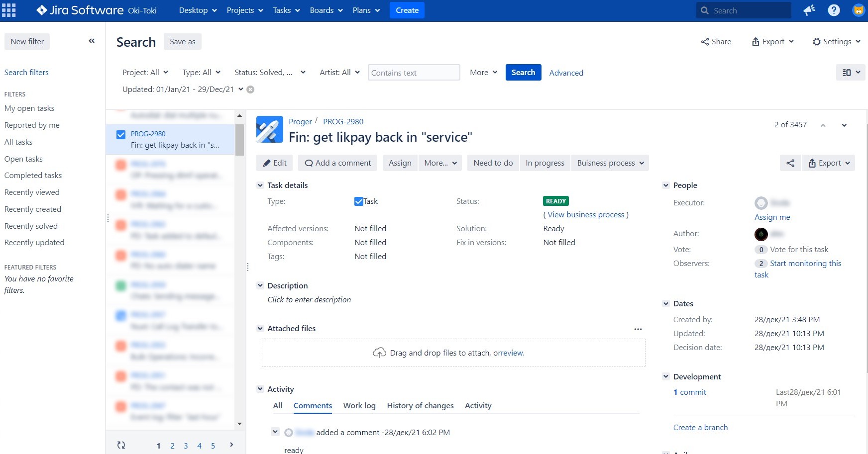This screenshot has height=454, width=868.
Task: Go to results page 3
Action: [x=186, y=446]
